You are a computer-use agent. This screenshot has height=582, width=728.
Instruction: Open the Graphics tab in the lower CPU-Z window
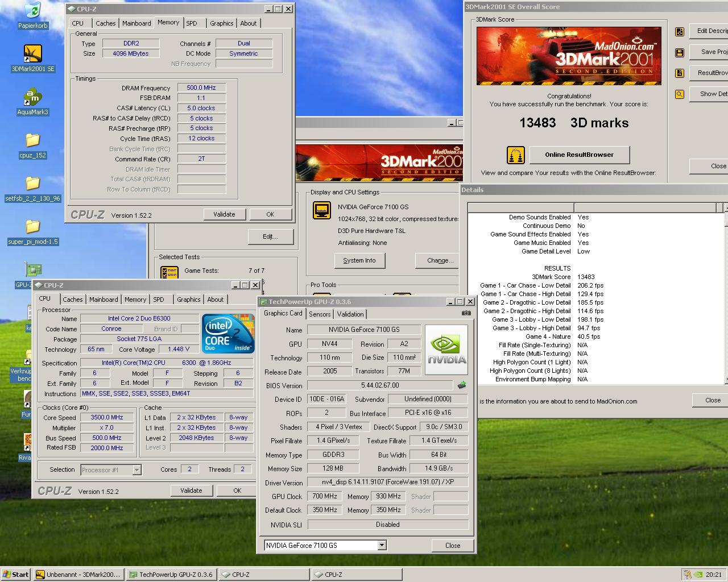188,300
